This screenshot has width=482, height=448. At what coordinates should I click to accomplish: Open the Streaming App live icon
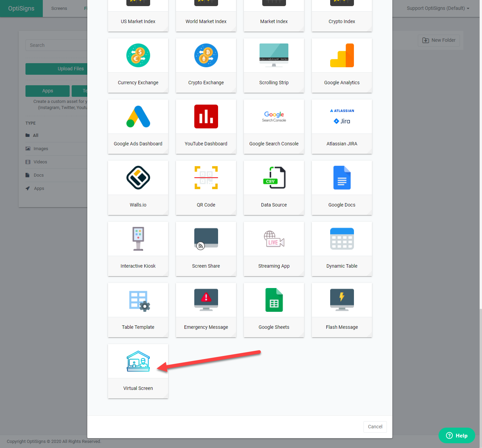274,239
